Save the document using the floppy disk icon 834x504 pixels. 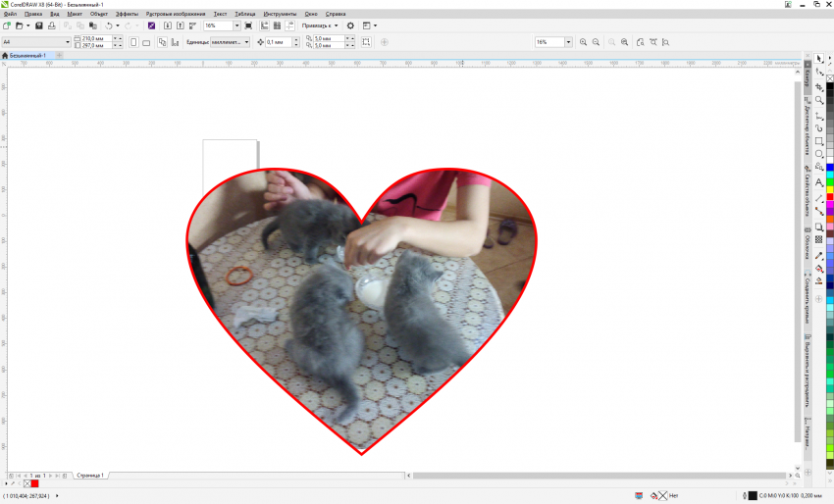click(39, 25)
